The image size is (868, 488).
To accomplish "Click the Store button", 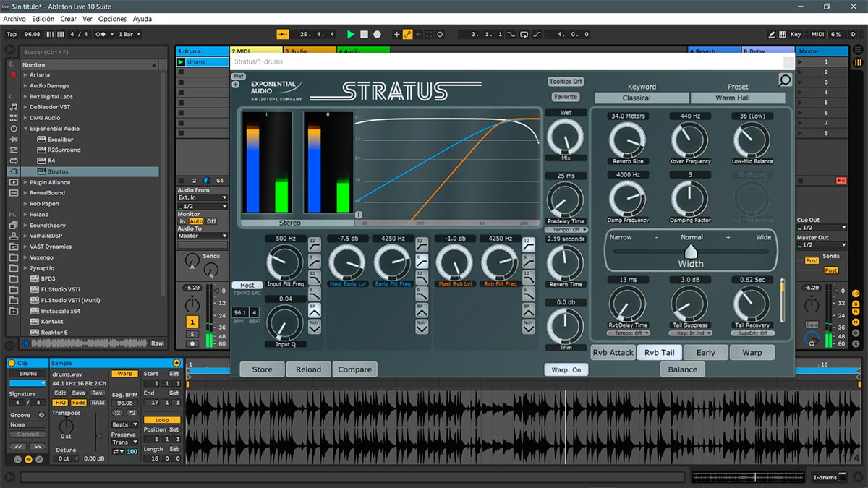I will (263, 369).
